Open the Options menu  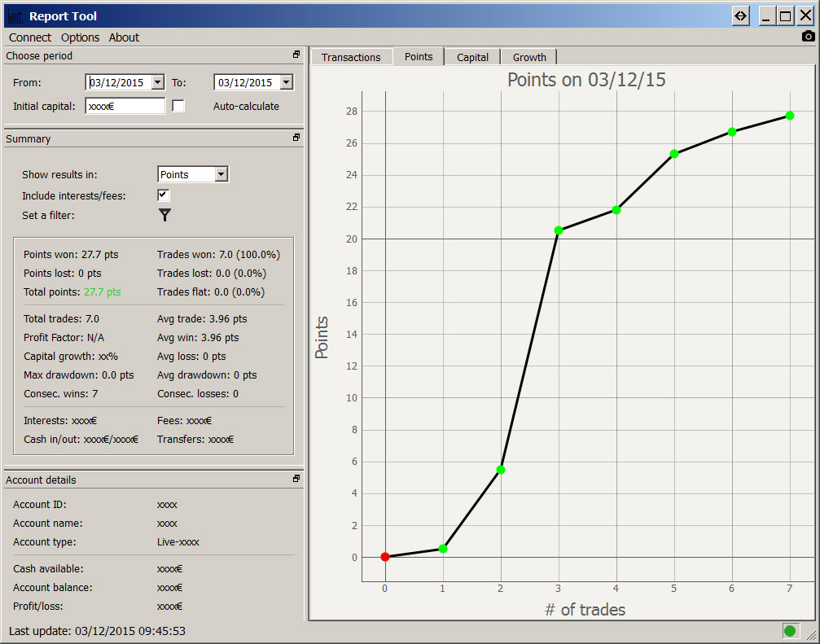tap(80, 37)
